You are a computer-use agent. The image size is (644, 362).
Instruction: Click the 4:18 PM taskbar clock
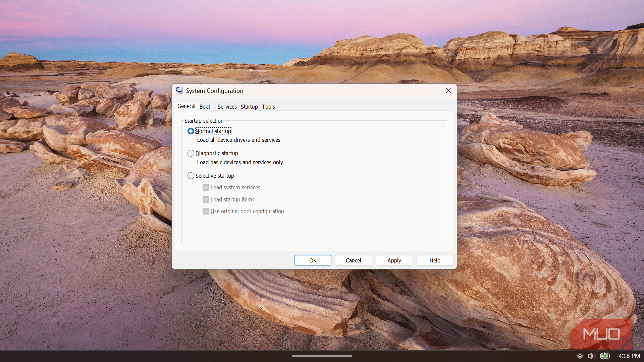629,356
